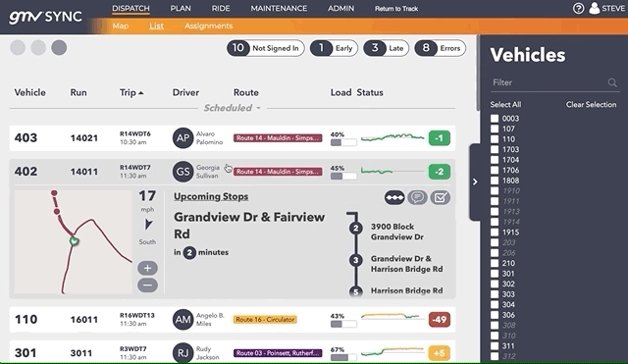Open the help question mark icon
This screenshot has height=364, width=628.
coord(578,9)
